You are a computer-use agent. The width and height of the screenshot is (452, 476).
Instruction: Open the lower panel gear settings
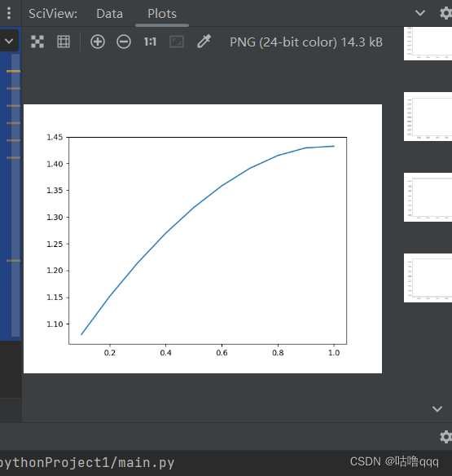[445, 437]
